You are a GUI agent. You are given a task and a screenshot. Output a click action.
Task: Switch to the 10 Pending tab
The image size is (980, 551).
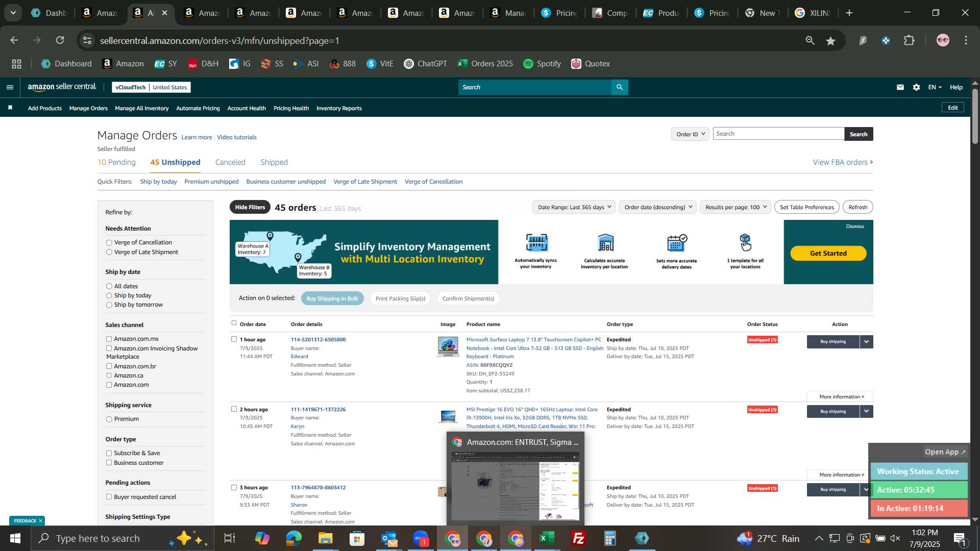click(x=116, y=162)
